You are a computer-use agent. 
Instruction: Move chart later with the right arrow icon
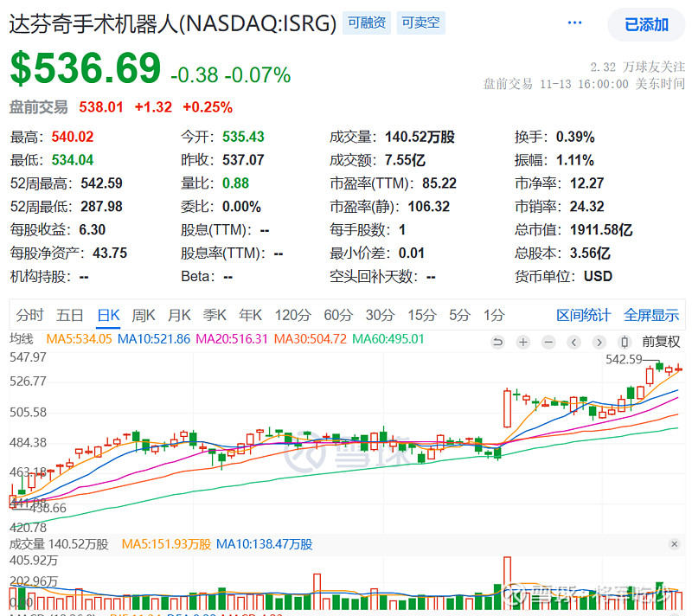pyautogui.click(x=599, y=342)
